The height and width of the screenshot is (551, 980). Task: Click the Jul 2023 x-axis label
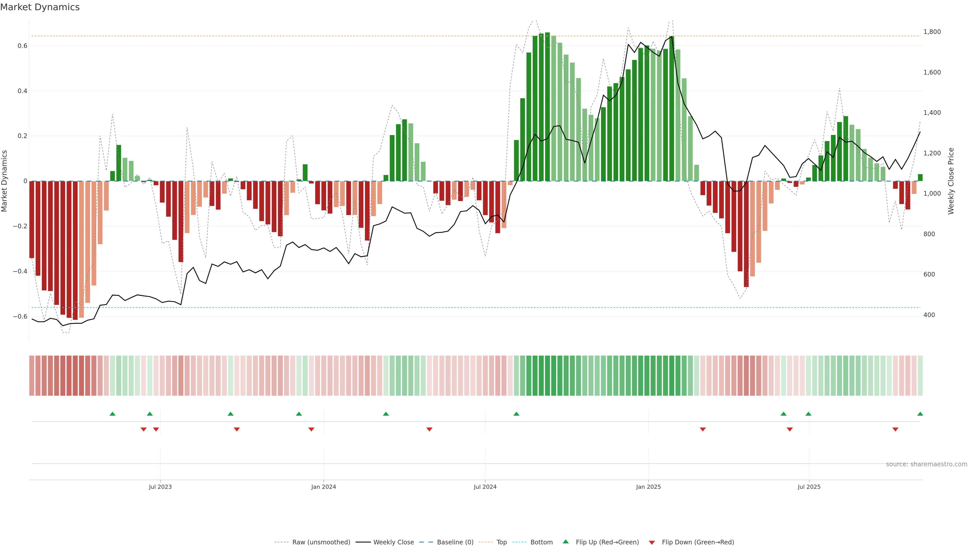(x=160, y=487)
